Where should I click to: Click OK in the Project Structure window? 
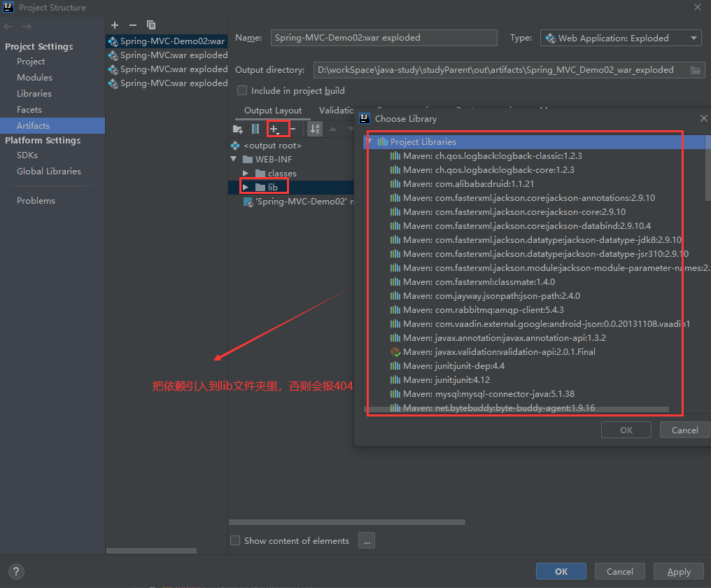[561, 572]
